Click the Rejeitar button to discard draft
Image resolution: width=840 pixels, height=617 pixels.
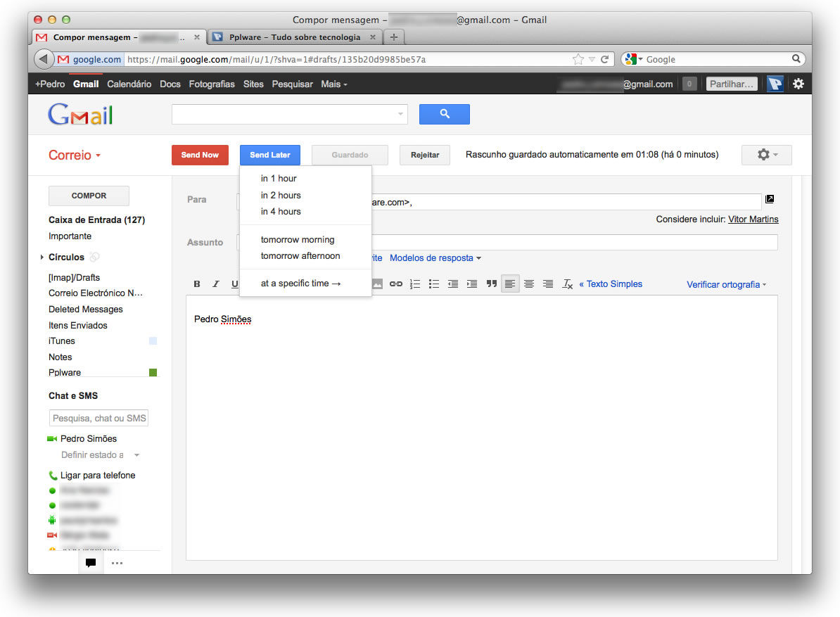pos(425,155)
